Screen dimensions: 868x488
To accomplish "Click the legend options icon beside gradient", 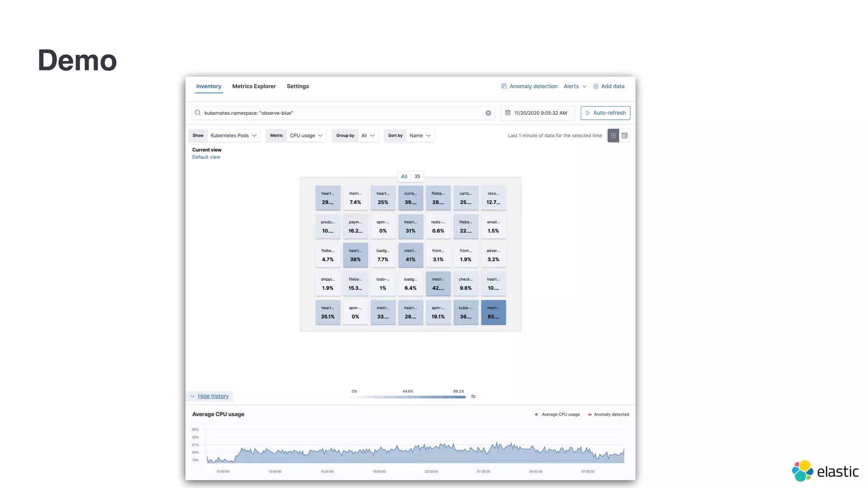I will (x=473, y=396).
